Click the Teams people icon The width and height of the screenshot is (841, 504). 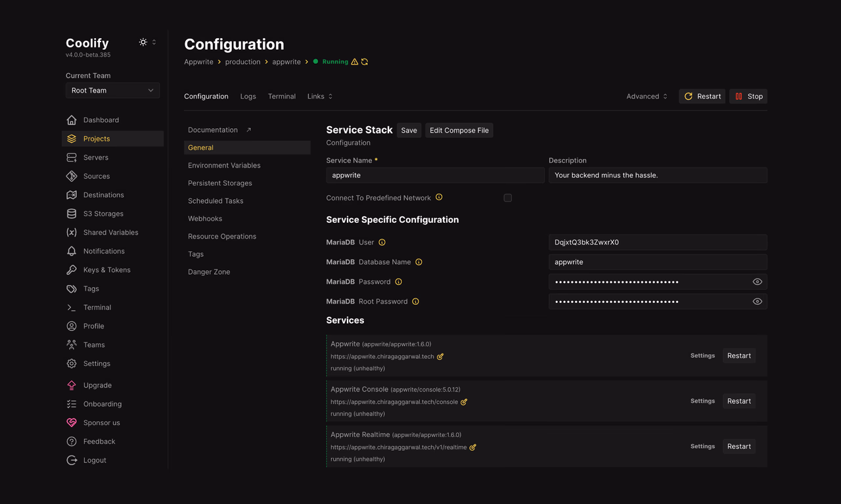pos(72,345)
